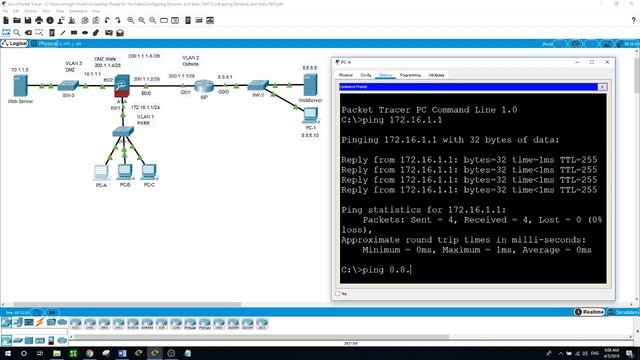Select the Components category icon
This screenshot has width=640, height=360.
coord(29,322)
